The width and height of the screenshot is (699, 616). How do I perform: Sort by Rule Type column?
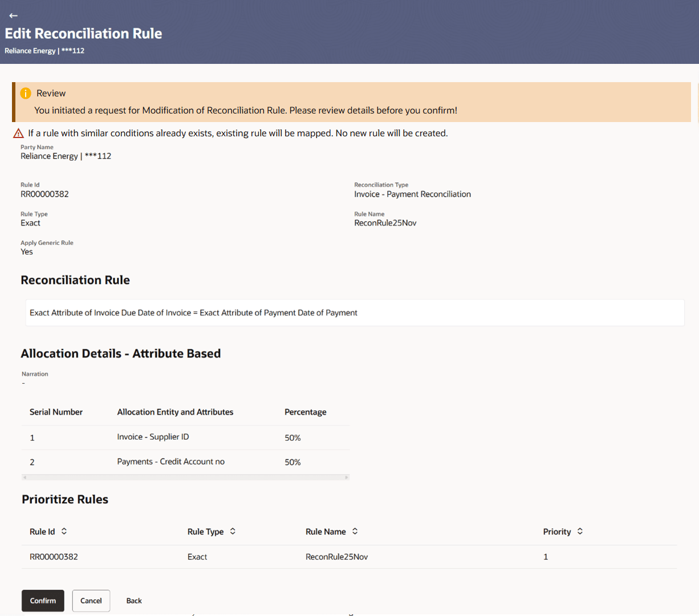233,531
